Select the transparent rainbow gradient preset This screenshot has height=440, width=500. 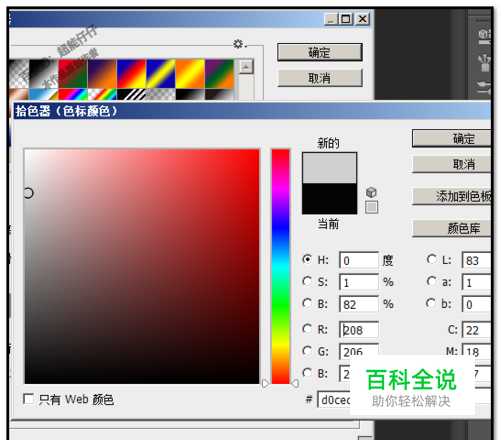point(102,94)
